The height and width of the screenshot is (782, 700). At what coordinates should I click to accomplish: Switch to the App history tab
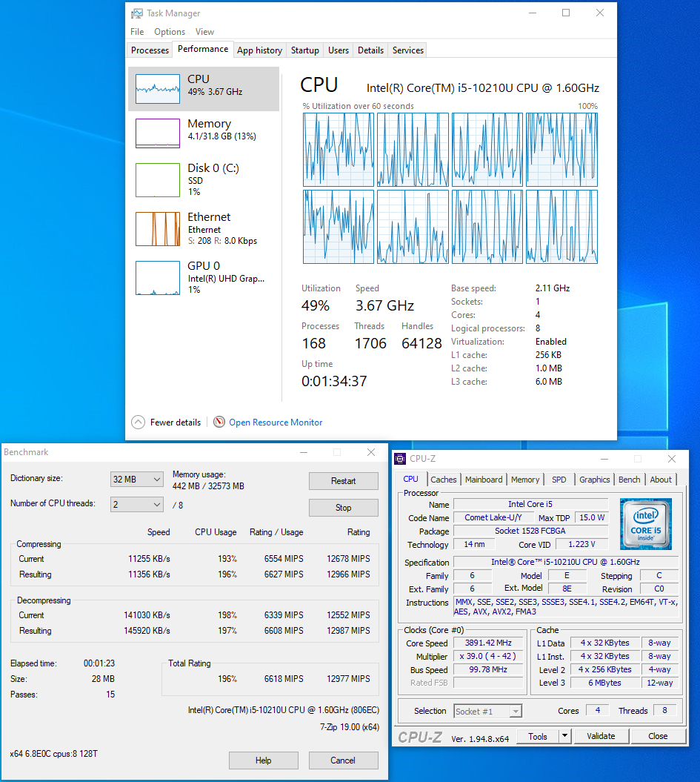[x=259, y=50]
